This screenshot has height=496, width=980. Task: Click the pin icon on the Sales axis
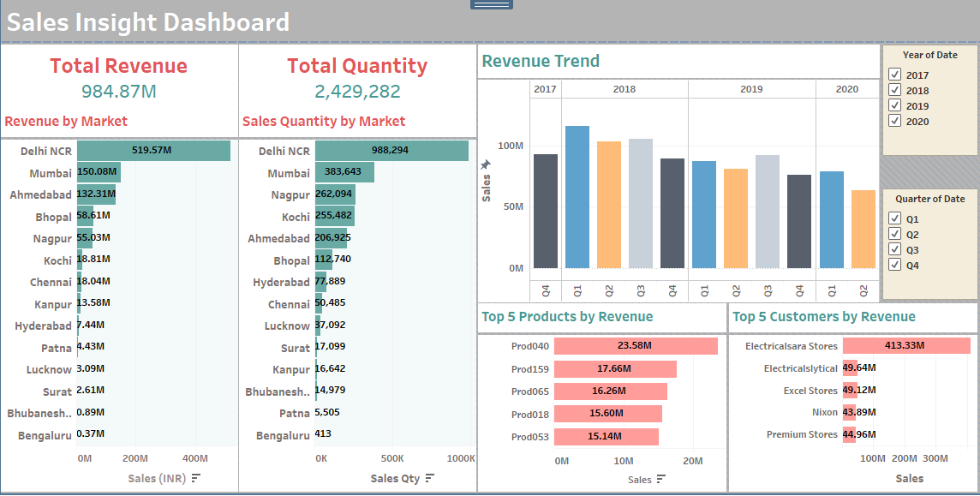coord(485,165)
